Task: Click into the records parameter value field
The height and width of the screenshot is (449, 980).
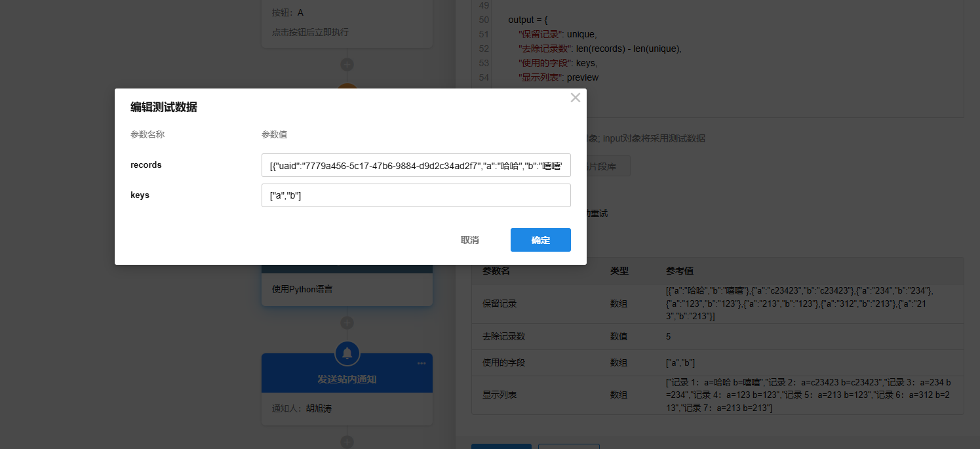Action: (416, 166)
